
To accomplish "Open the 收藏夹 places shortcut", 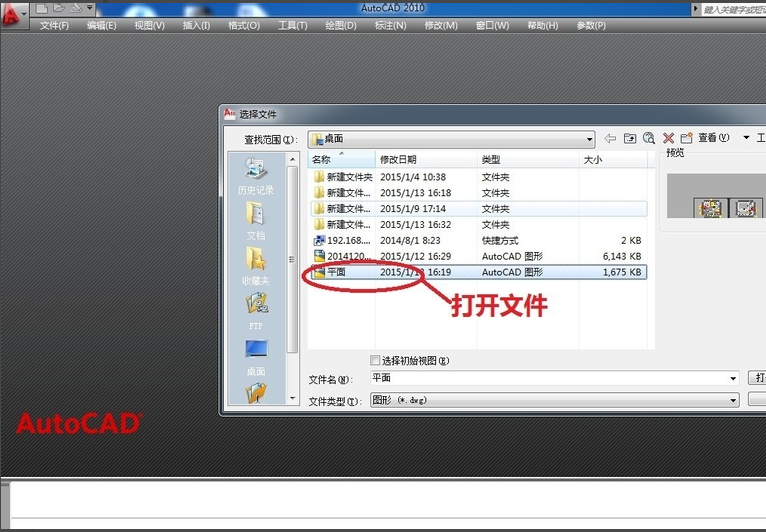I will pos(256,266).
